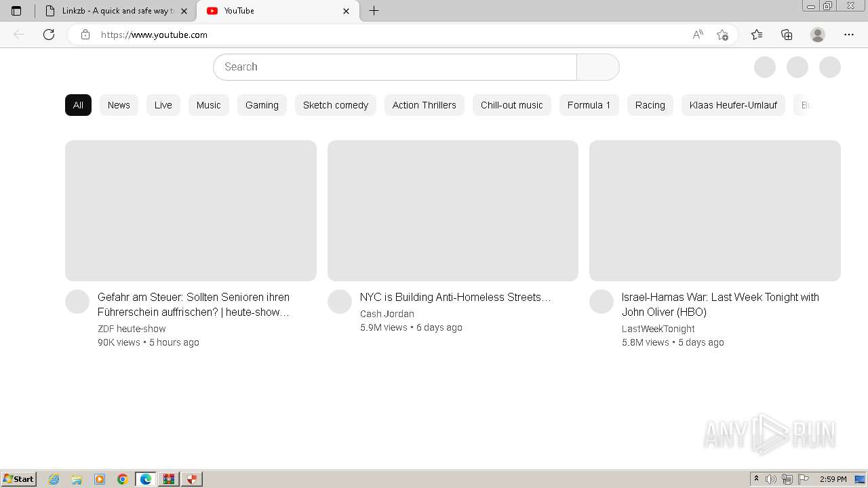The height and width of the screenshot is (488, 868).
Task: Open the NYC Anti-Homeless Streets video thumbnail
Action: (x=453, y=211)
